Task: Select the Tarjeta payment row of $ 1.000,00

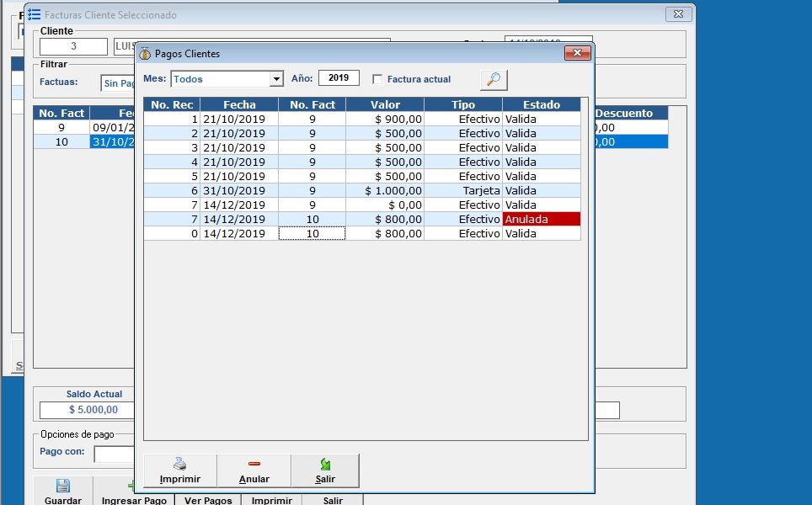Action: point(361,191)
